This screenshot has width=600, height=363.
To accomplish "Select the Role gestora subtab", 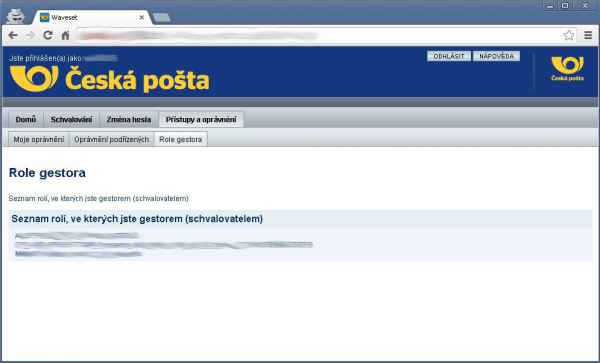I will pyautogui.click(x=181, y=140).
